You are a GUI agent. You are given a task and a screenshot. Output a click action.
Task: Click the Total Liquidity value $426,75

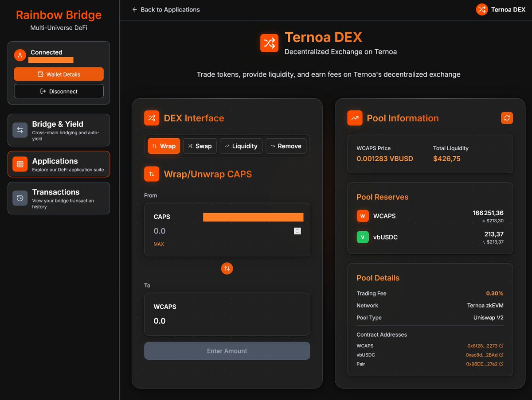coord(447,159)
